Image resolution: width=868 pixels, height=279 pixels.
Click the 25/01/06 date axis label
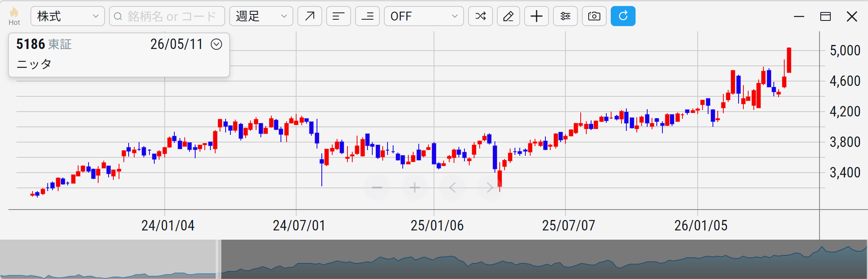click(437, 226)
